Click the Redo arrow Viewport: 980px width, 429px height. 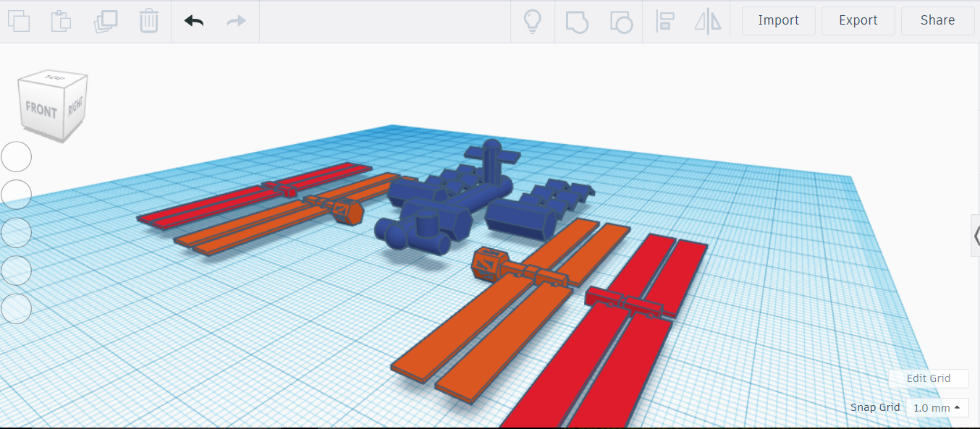click(x=237, y=20)
